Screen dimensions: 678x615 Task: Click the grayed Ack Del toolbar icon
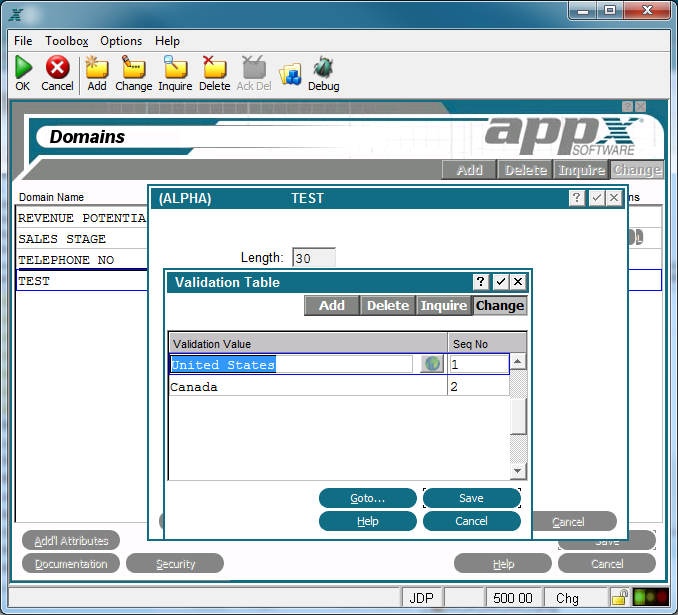tap(254, 67)
